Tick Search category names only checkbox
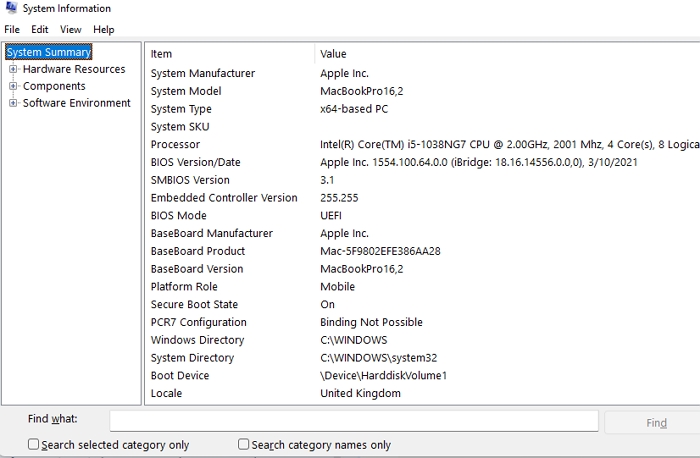The height and width of the screenshot is (458, 700). coord(243,444)
